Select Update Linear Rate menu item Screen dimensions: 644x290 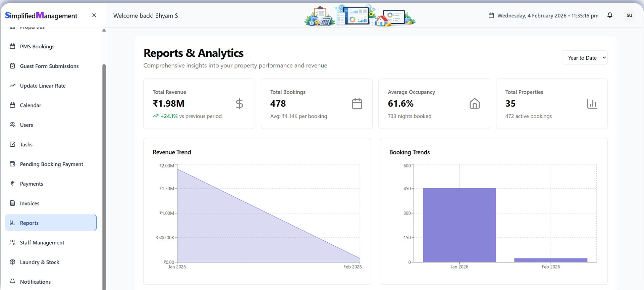point(43,86)
